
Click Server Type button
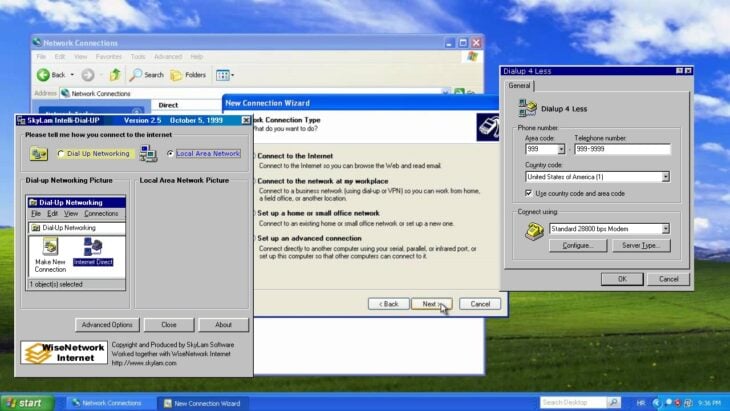coord(641,245)
